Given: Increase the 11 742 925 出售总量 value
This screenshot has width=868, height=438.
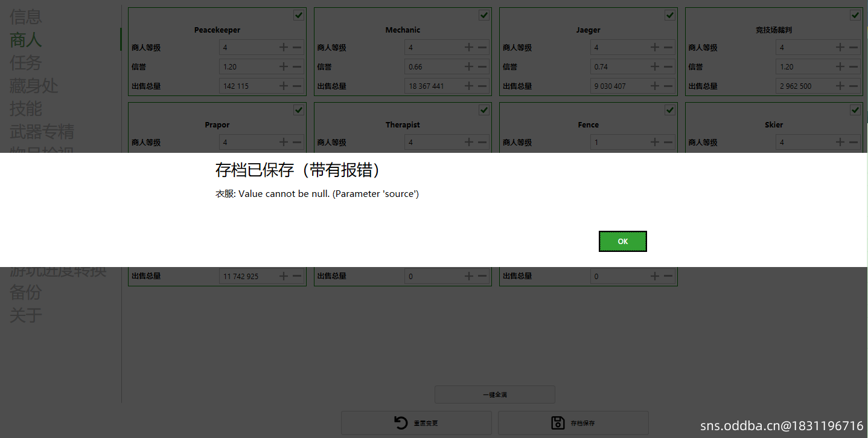Looking at the screenshot, I should click(284, 275).
